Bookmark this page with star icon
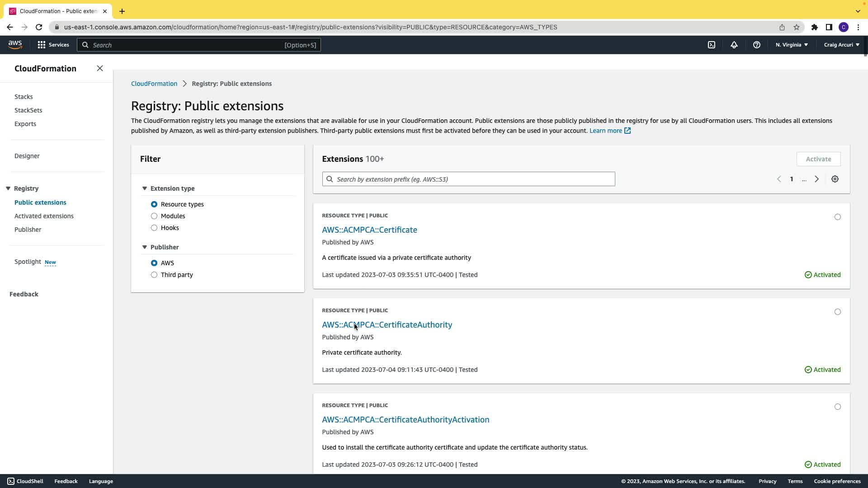This screenshot has width=868, height=488. tap(796, 27)
